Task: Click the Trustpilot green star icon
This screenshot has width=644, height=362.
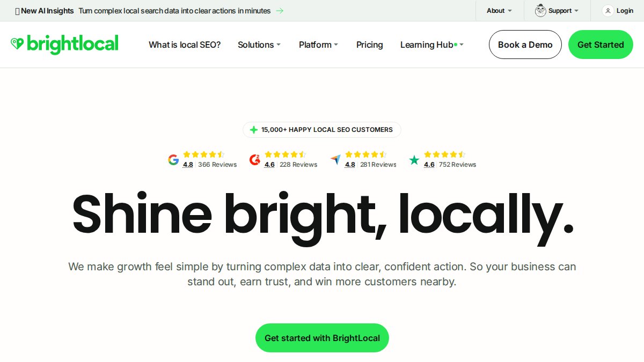Action: [x=414, y=160]
